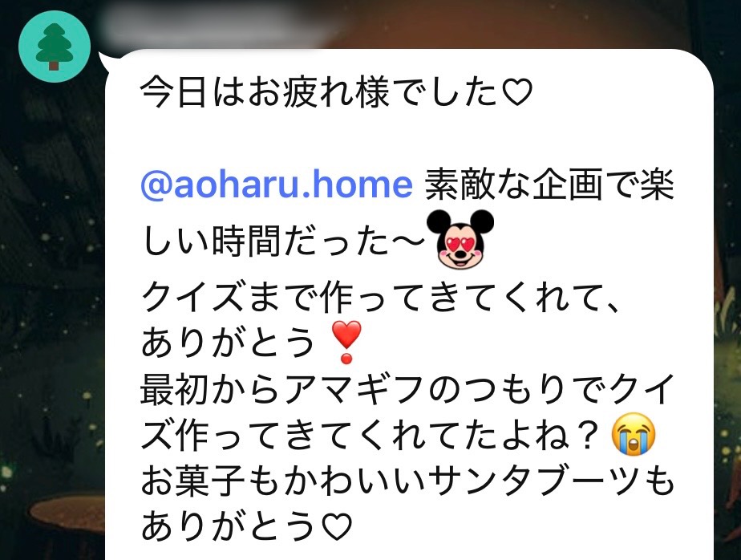Screen dimensions: 741x560
Task: Click ありがとう beside the red heart
Action: 229,342
